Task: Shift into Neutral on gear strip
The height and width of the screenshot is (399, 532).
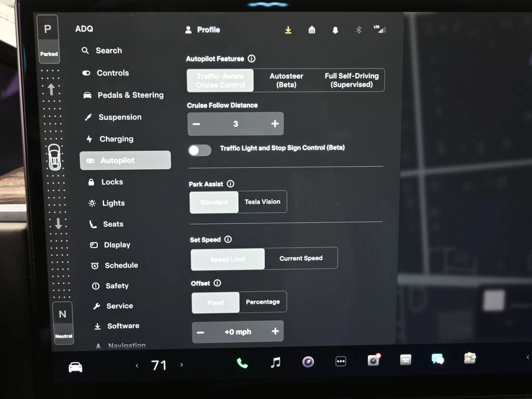Action: (x=63, y=320)
